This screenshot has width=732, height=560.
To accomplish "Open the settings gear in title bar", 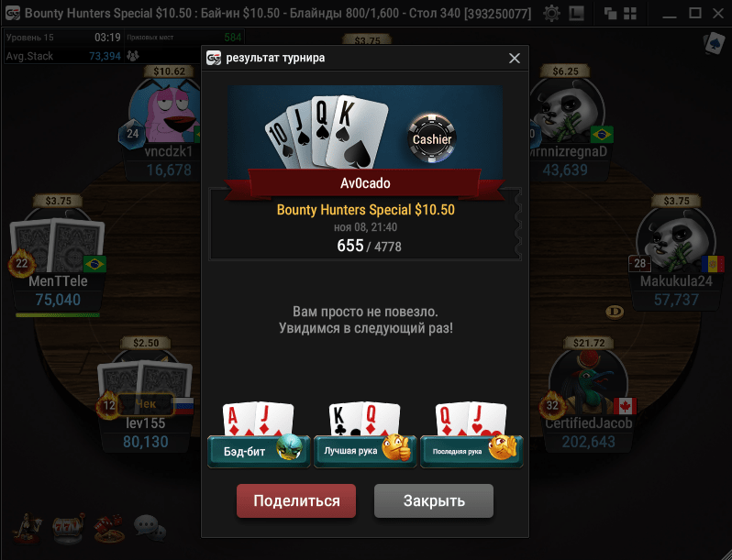I will pyautogui.click(x=551, y=13).
